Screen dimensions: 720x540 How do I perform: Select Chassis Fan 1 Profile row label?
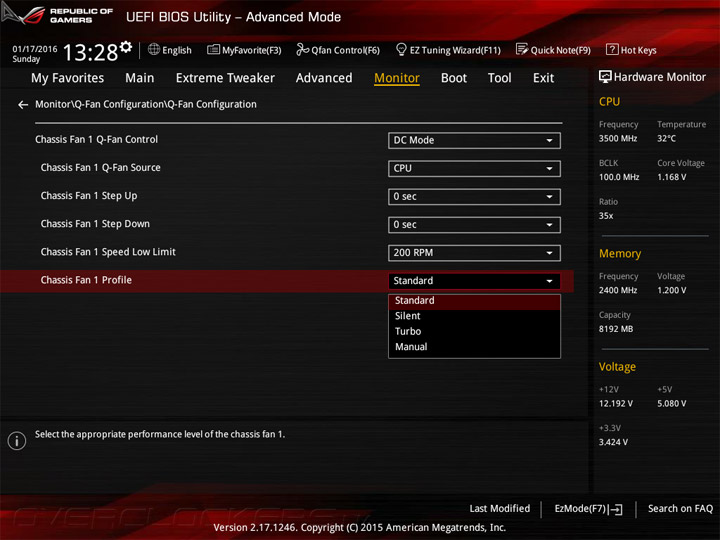[86, 280]
